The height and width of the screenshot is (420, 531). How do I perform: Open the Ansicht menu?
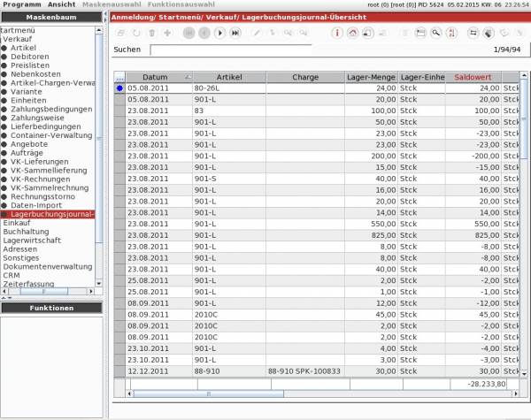point(61,4)
